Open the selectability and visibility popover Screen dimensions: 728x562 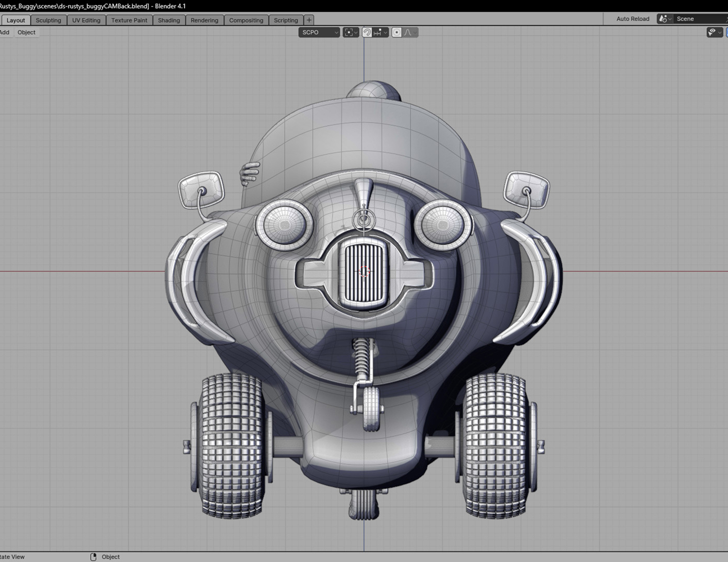click(714, 33)
